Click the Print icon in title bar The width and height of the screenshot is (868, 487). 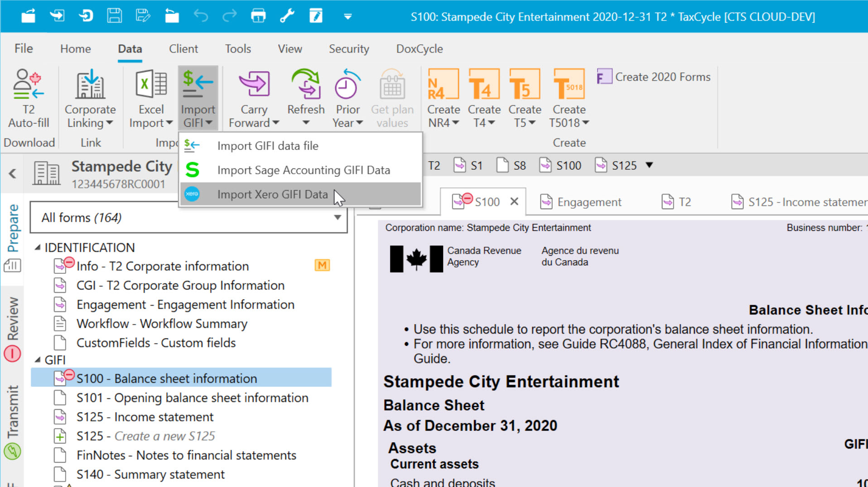258,16
